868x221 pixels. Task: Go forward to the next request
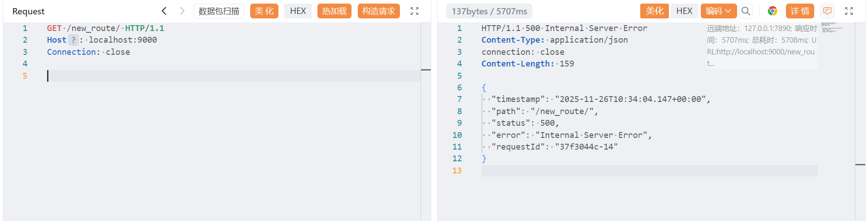[x=182, y=11]
